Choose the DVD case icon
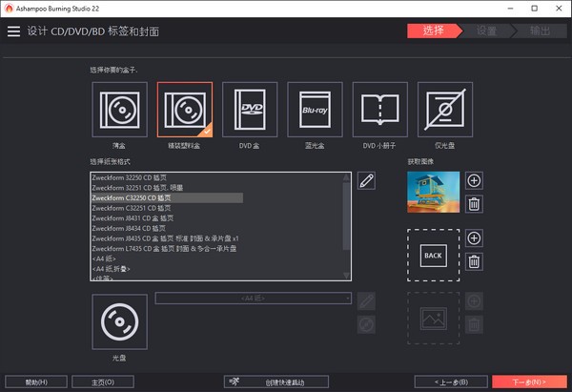Screen dimensions: 572x392 tap(250, 110)
